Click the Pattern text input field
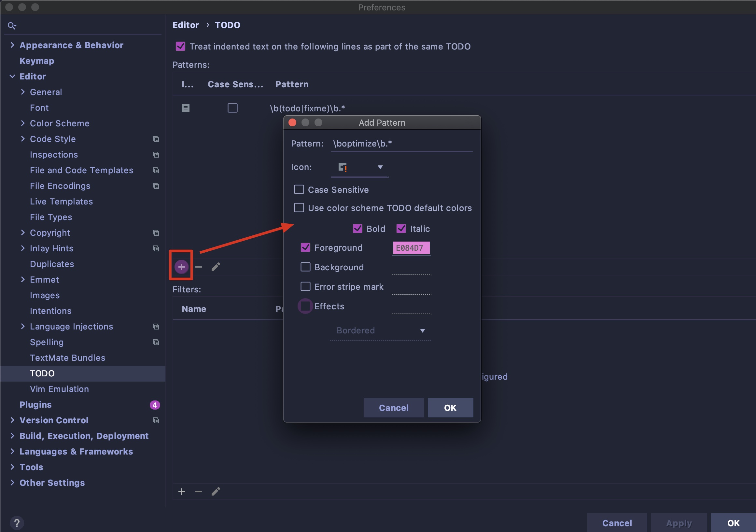The image size is (756, 532). tap(401, 144)
